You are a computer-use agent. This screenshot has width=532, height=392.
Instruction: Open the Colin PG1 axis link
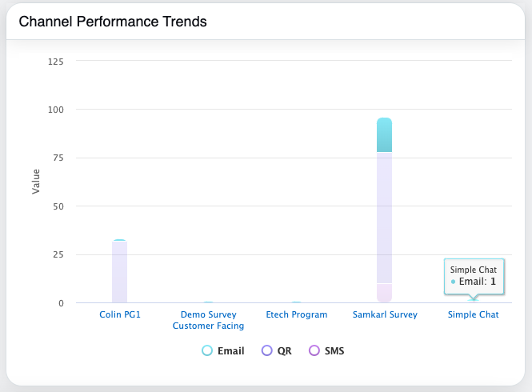pyautogui.click(x=120, y=314)
